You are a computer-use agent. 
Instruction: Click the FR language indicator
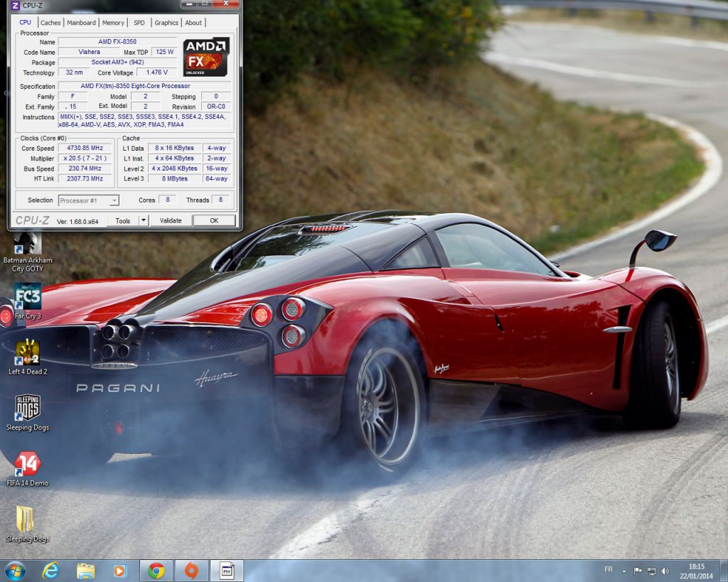609,569
